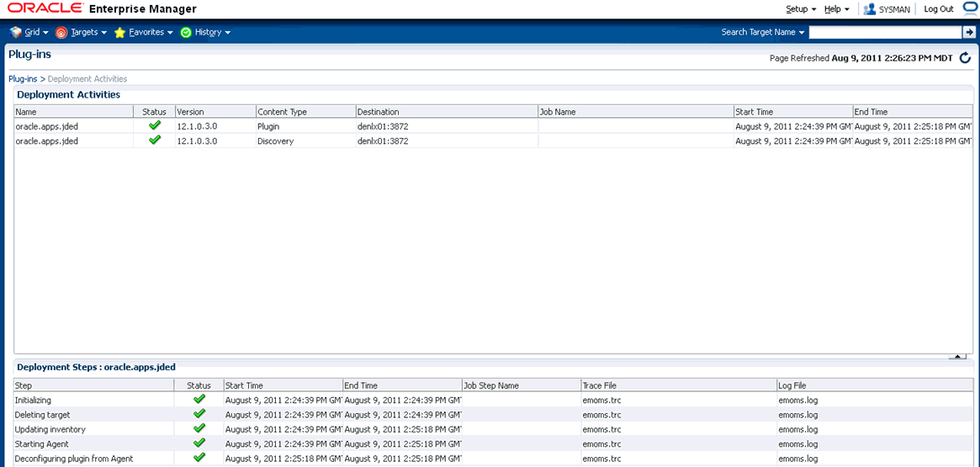Click the Oracle O logo icon

click(x=969, y=9)
